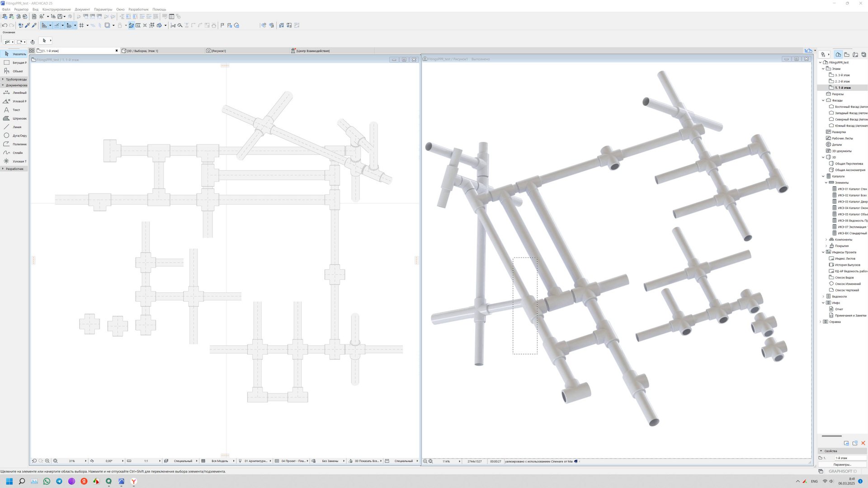Open the Вся Модель dropdown in the status bar

[220, 460]
